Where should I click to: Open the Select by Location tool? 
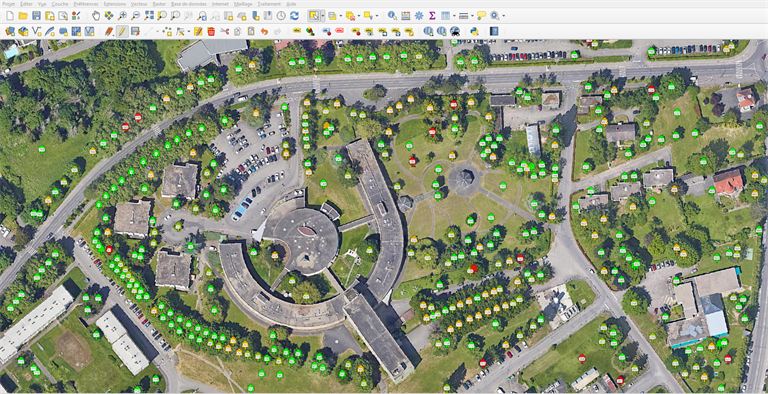pos(368,16)
